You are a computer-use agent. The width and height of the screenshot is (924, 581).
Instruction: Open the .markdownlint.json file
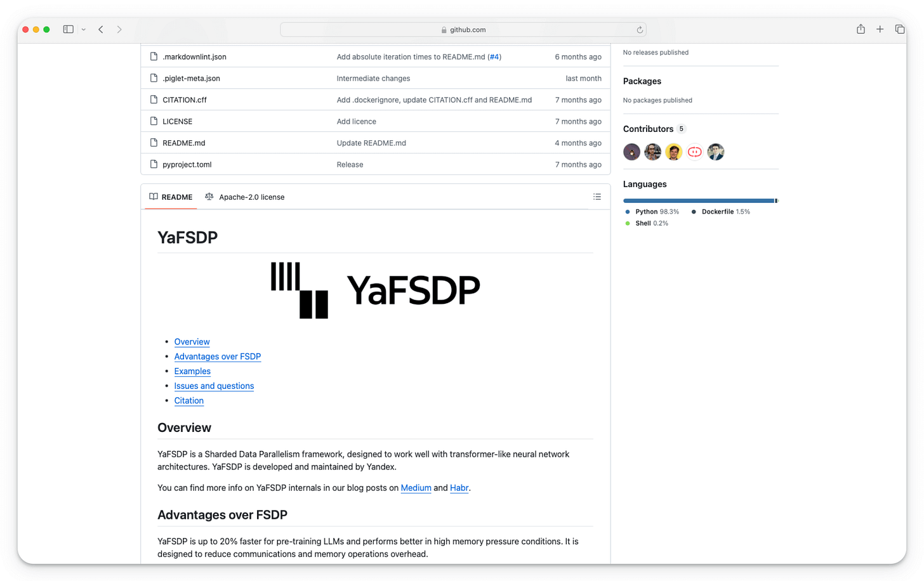(x=194, y=57)
